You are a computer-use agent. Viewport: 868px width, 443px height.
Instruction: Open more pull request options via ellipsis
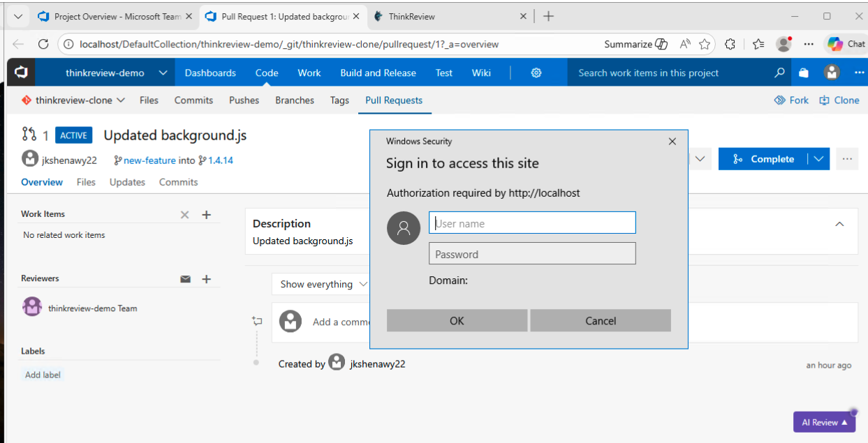[847, 159]
